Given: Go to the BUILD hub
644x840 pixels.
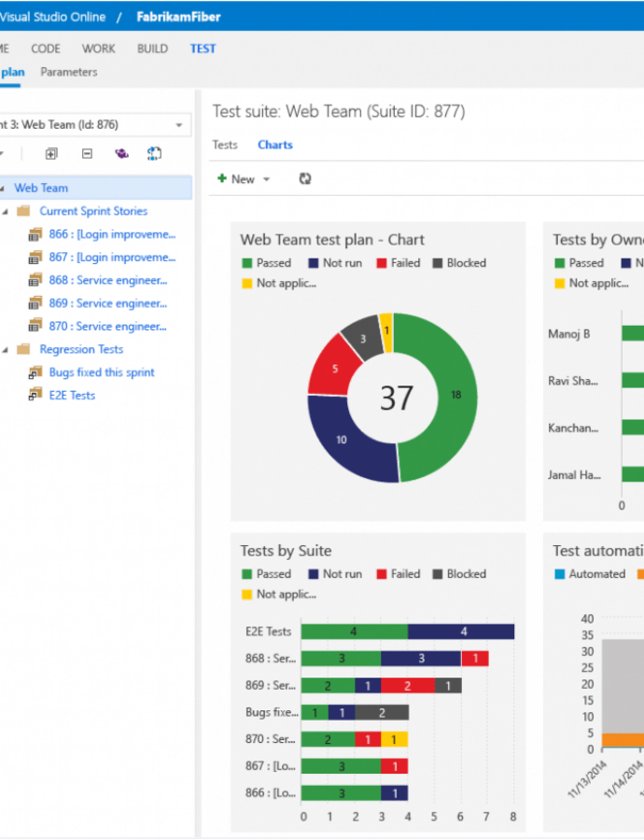Looking at the screenshot, I should [152, 49].
